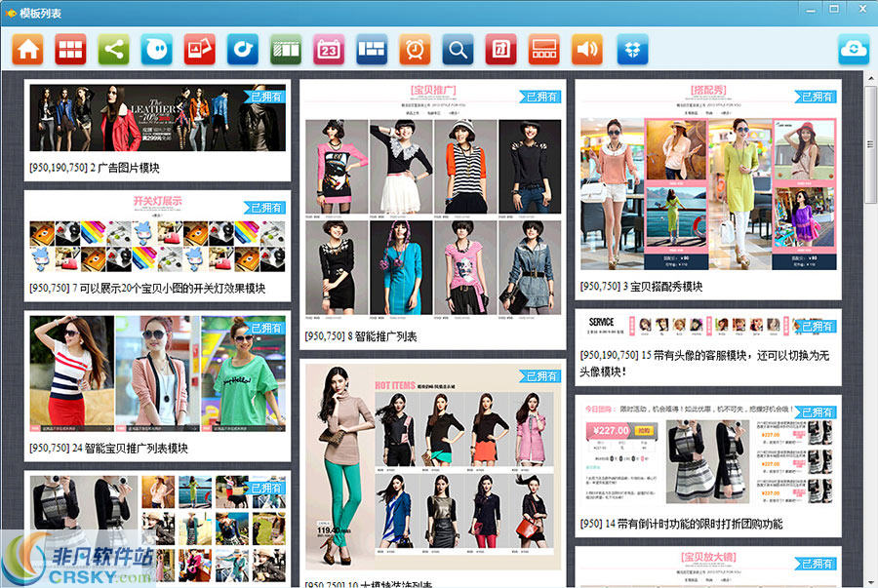
Task: Select the green table columns icon
Action: [x=284, y=49]
